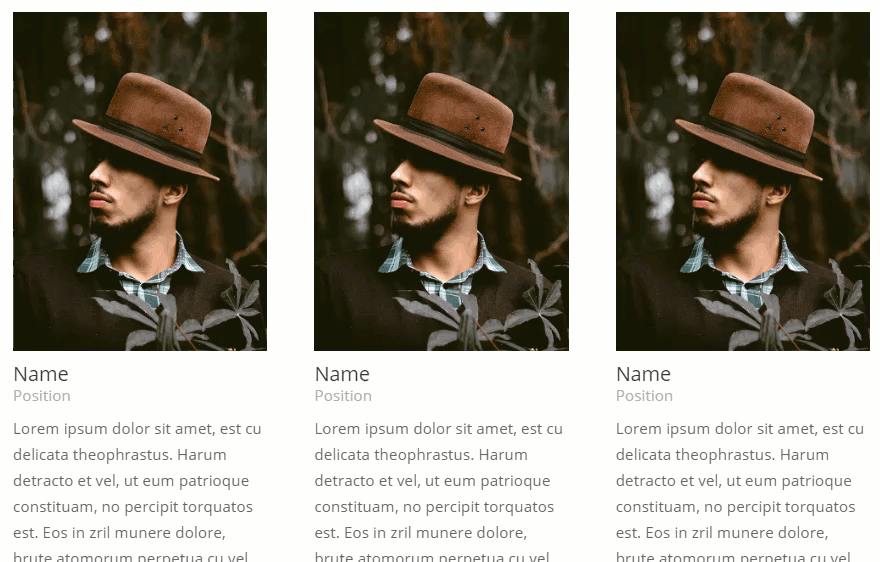Click the Name heading in the middle card

[342, 374]
